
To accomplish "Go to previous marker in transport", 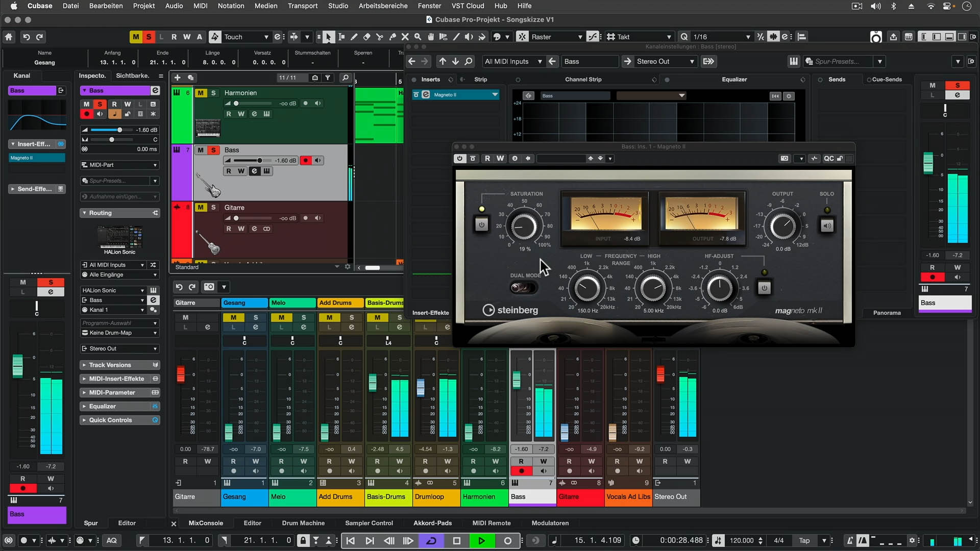I will [x=351, y=541].
